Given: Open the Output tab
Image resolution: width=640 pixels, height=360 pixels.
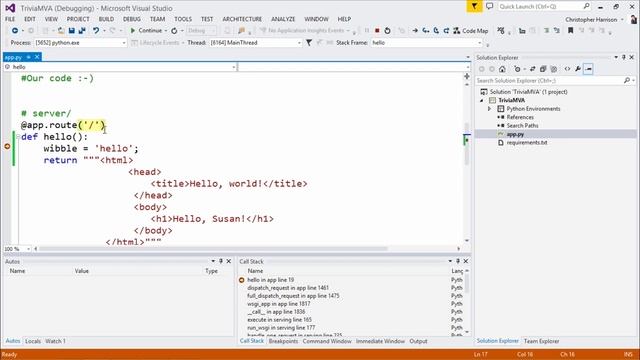Looking at the screenshot, I should coord(418,341).
